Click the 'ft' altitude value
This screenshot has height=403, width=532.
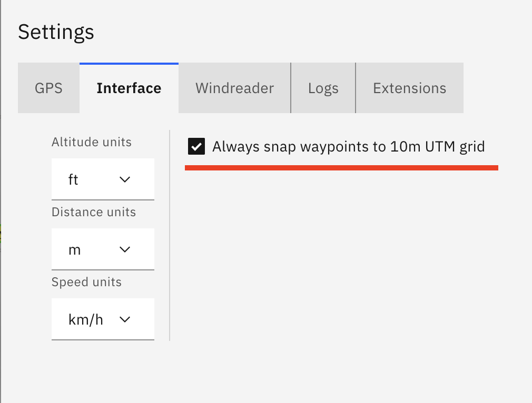(x=73, y=179)
